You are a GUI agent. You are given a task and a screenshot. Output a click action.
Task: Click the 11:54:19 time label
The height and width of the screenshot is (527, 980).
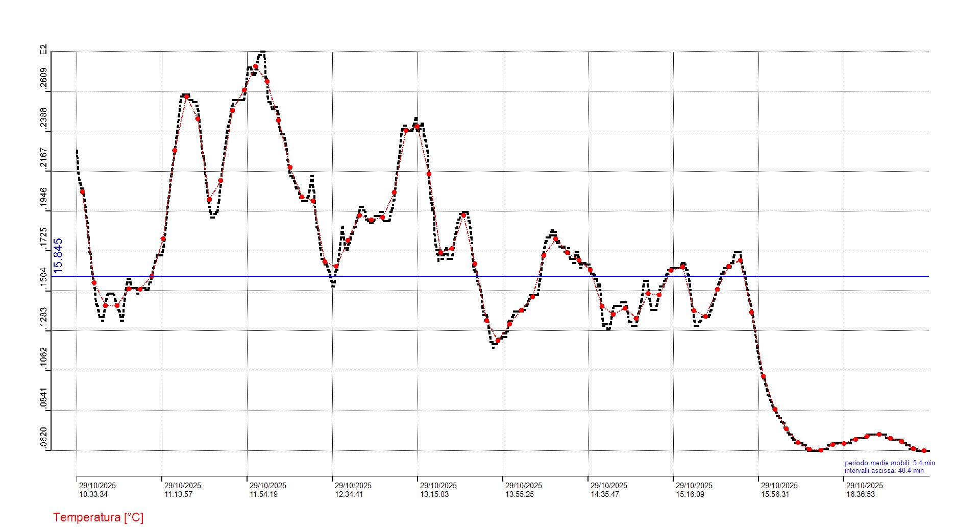coord(264,494)
